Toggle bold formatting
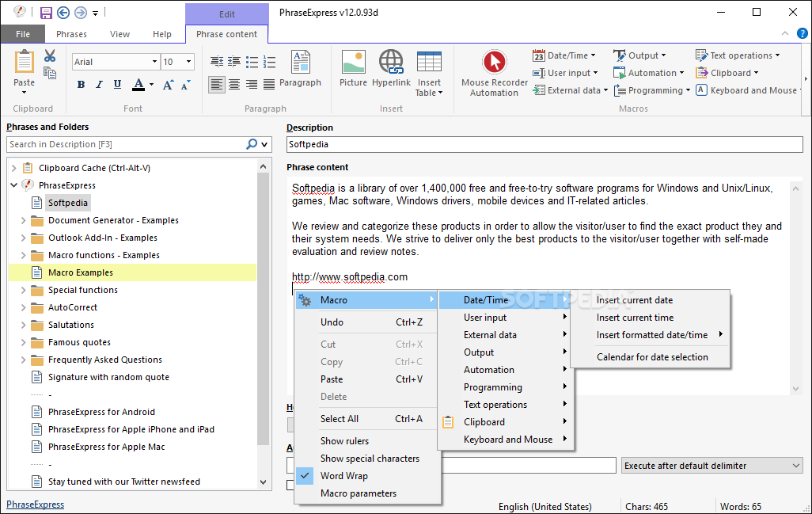The height and width of the screenshot is (514, 812). pyautogui.click(x=81, y=85)
